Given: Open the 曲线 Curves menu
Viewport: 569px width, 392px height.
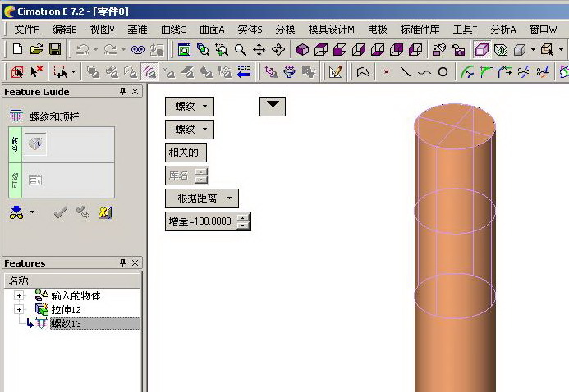Looking at the screenshot, I should click(173, 30).
